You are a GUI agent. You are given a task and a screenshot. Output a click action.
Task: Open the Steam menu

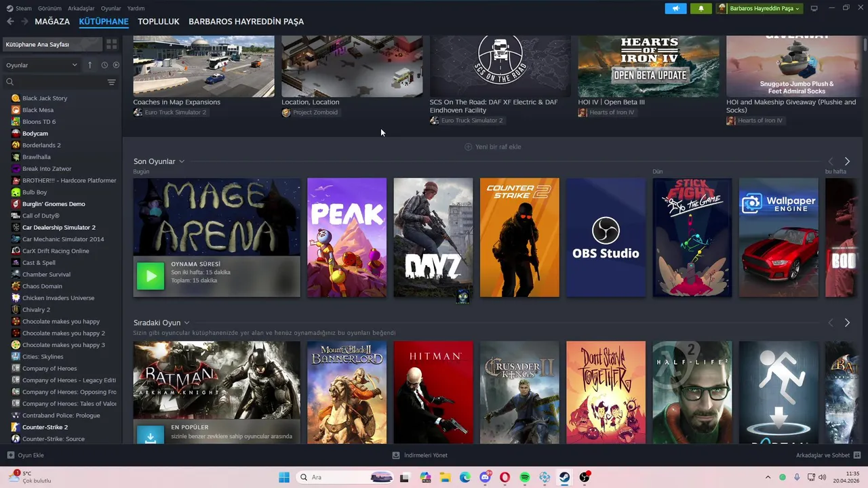point(19,8)
